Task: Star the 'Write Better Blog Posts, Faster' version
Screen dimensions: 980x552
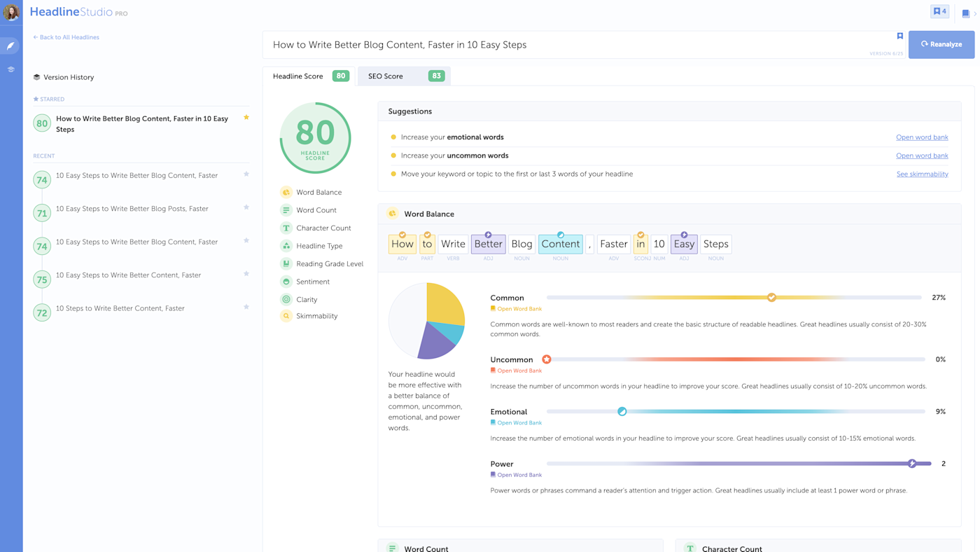Action: (x=246, y=207)
